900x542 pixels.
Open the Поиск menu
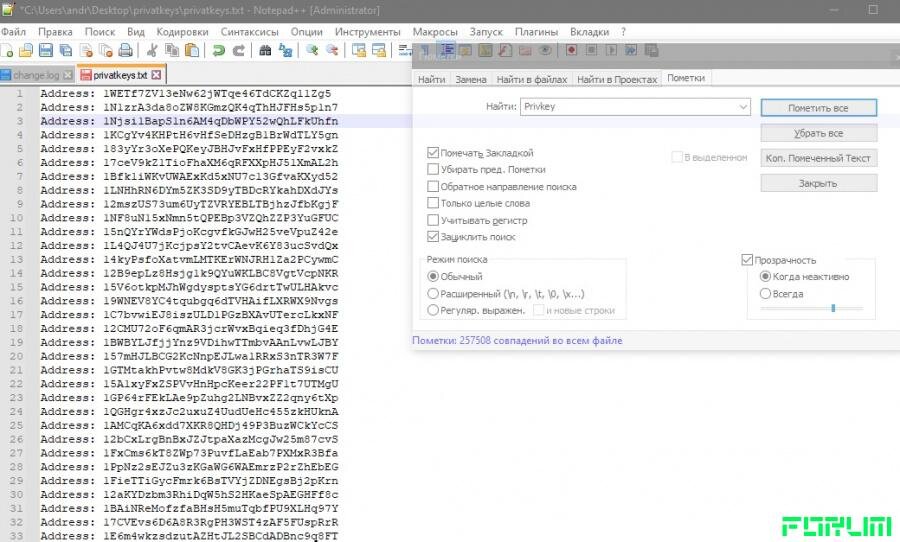point(100,32)
